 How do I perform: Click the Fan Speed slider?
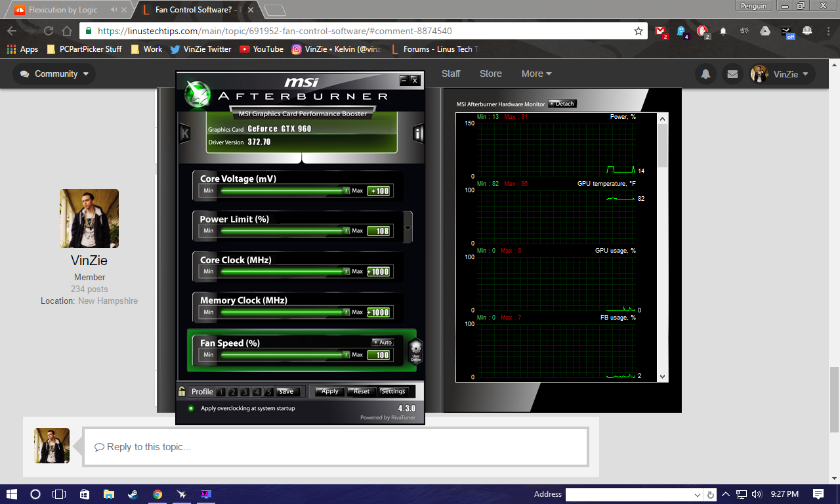(284, 354)
